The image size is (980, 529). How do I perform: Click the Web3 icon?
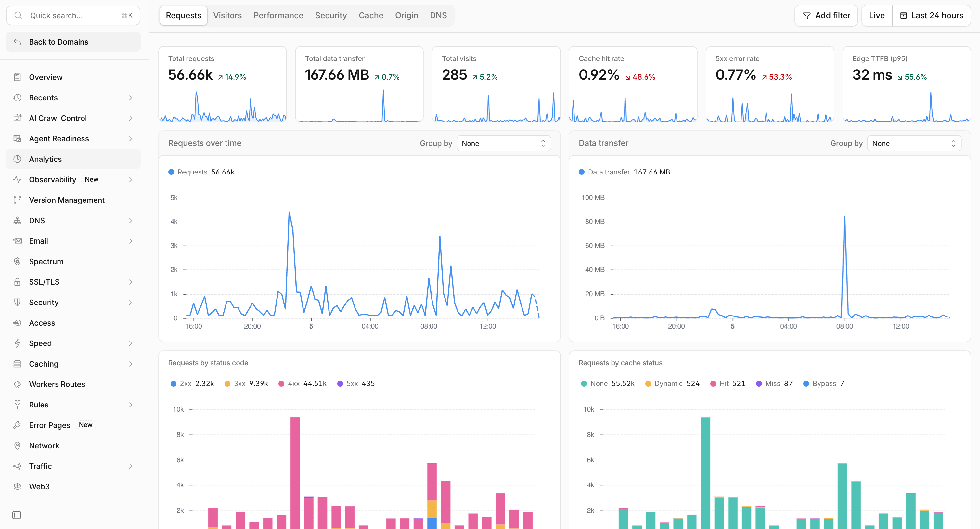pyautogui.click(x=17, y=487)
